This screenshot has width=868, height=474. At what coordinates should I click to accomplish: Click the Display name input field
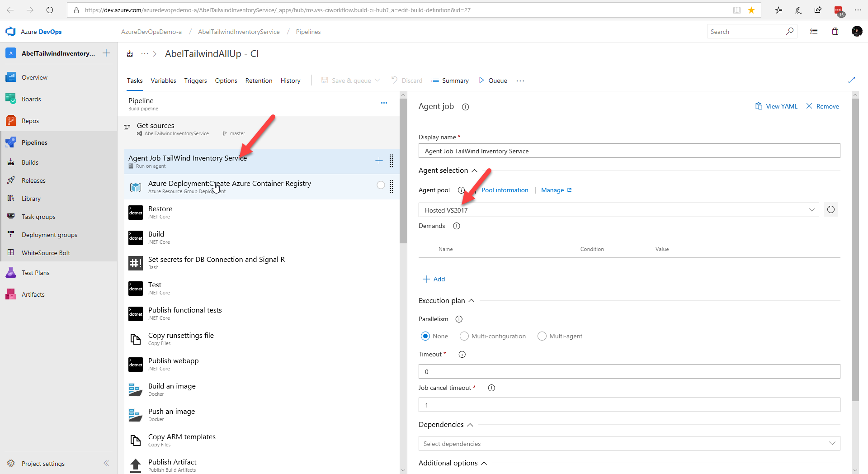pos(629,151)
